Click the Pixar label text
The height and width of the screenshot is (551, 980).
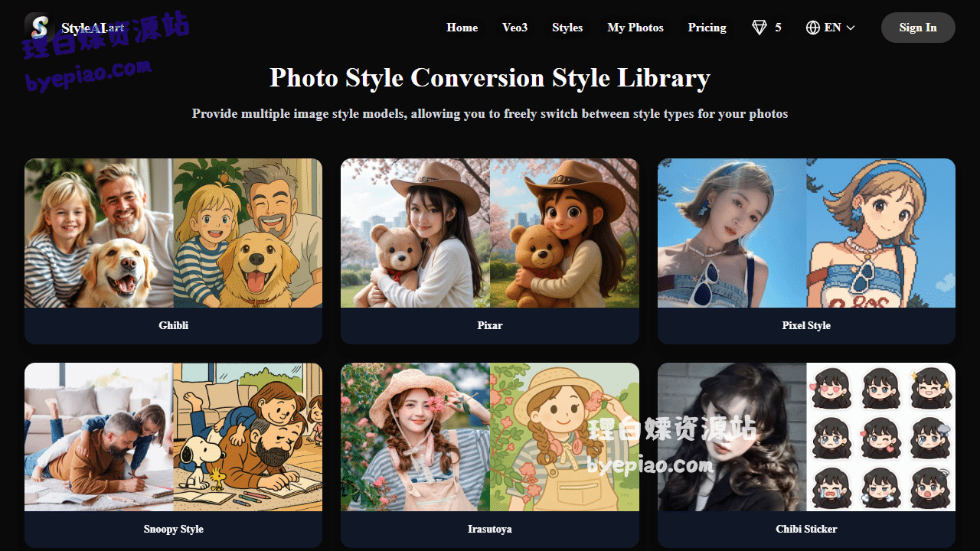490,325
